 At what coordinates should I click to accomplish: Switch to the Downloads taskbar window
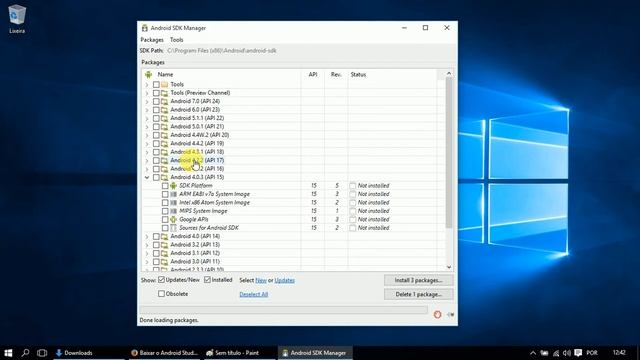point(88,353)
